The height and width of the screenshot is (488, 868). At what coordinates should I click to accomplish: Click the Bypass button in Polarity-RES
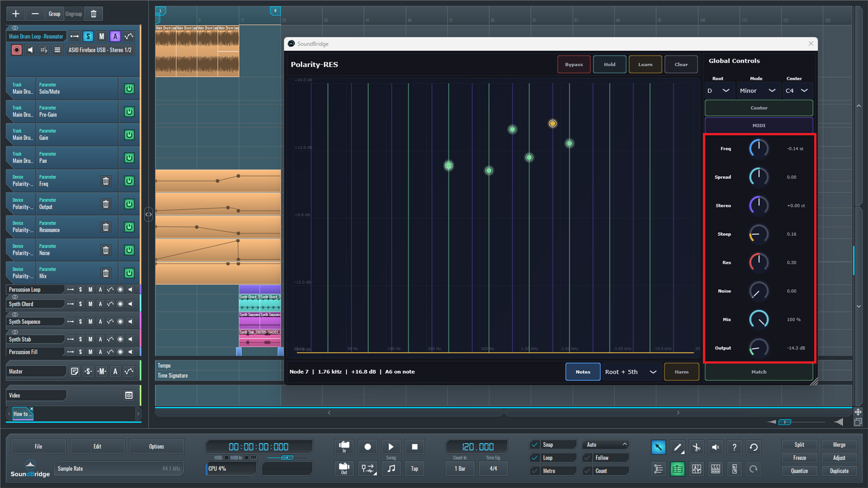(x=574, y=65)
